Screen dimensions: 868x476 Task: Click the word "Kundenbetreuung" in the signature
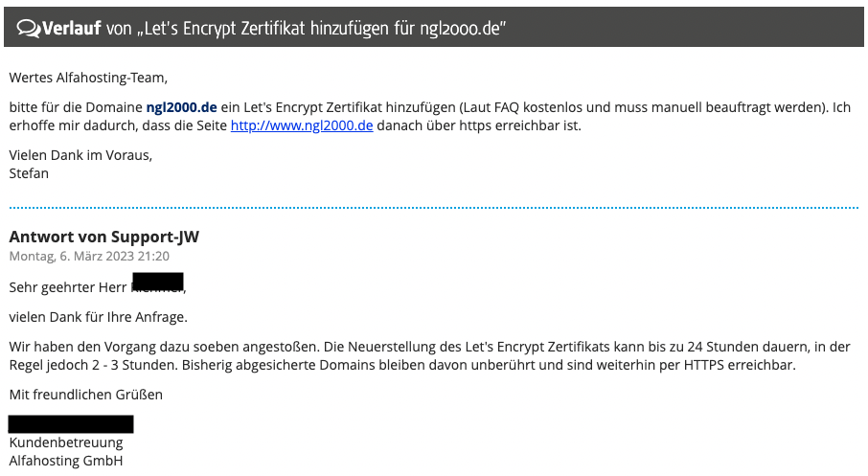point(66,442)
